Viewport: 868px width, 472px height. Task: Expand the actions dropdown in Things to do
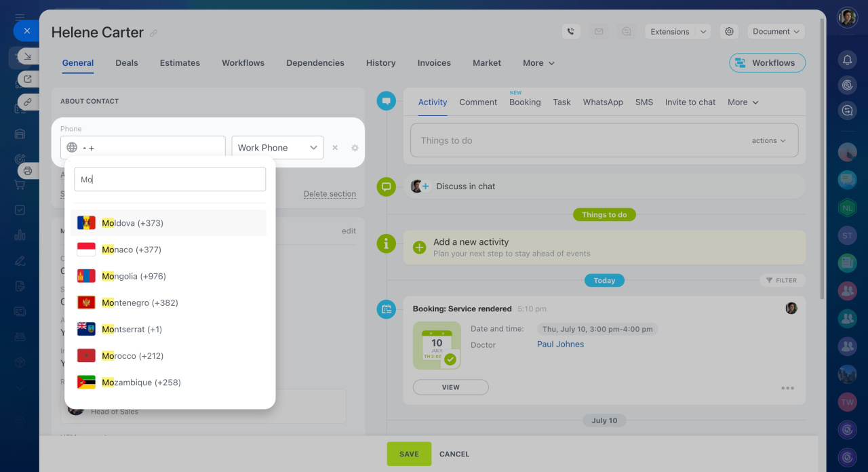tap(768, 140)
